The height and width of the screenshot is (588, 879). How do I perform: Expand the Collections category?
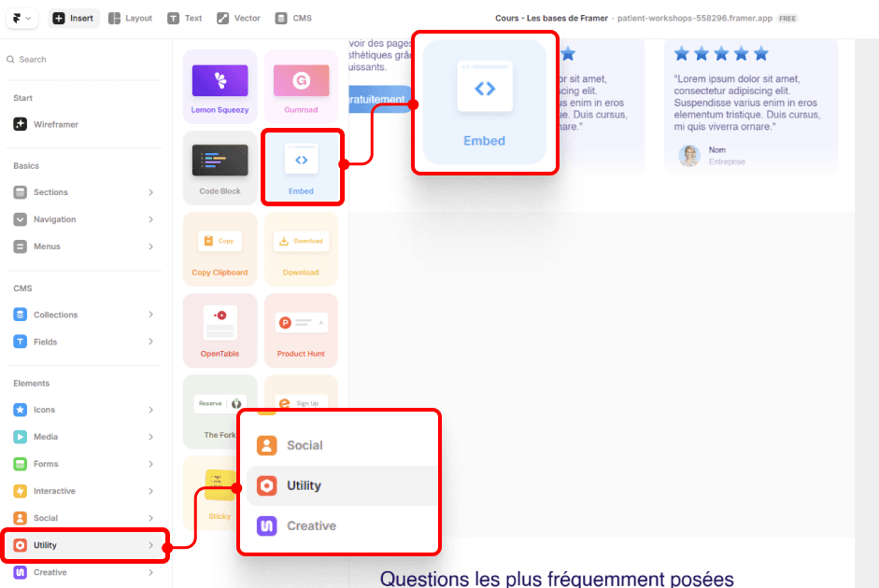(x=84, y=315)
